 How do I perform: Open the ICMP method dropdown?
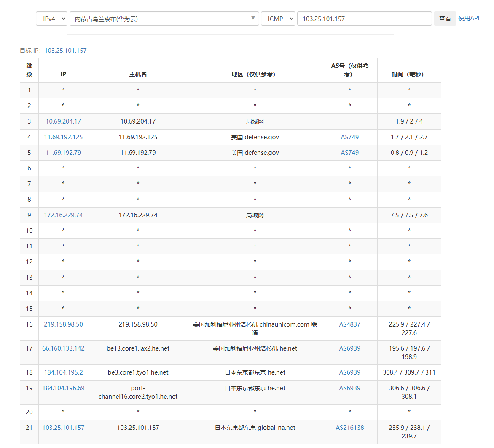(x=278, y=19)
